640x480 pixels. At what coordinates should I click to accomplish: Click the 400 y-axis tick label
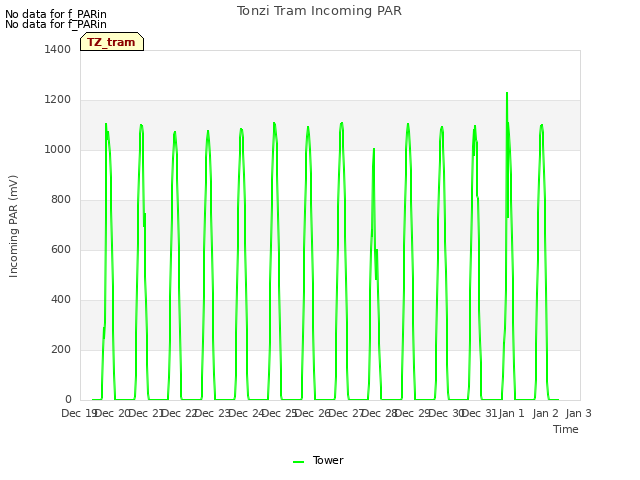(x=61, y=300)
